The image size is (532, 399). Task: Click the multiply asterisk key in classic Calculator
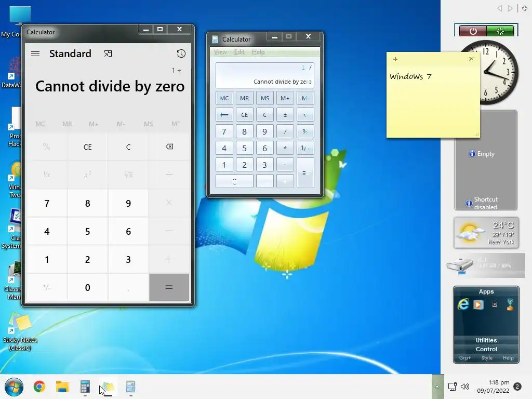285,148
